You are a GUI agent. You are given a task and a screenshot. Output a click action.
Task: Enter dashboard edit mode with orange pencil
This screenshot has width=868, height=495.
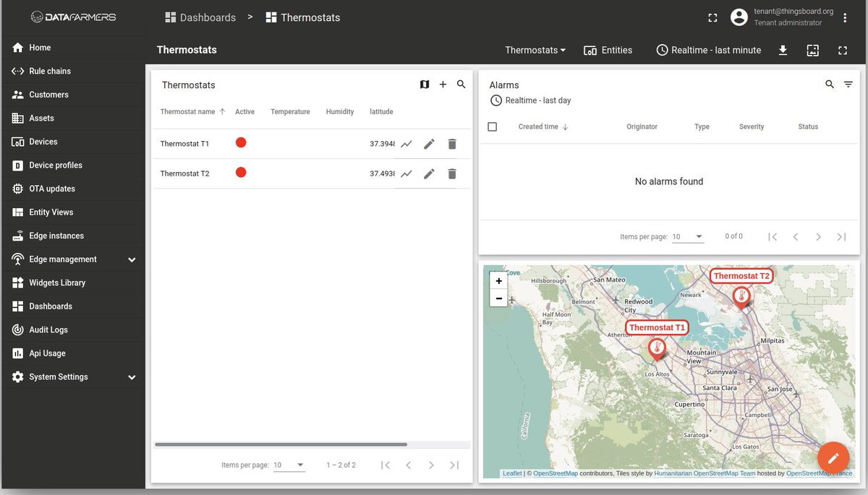(833, 457)
